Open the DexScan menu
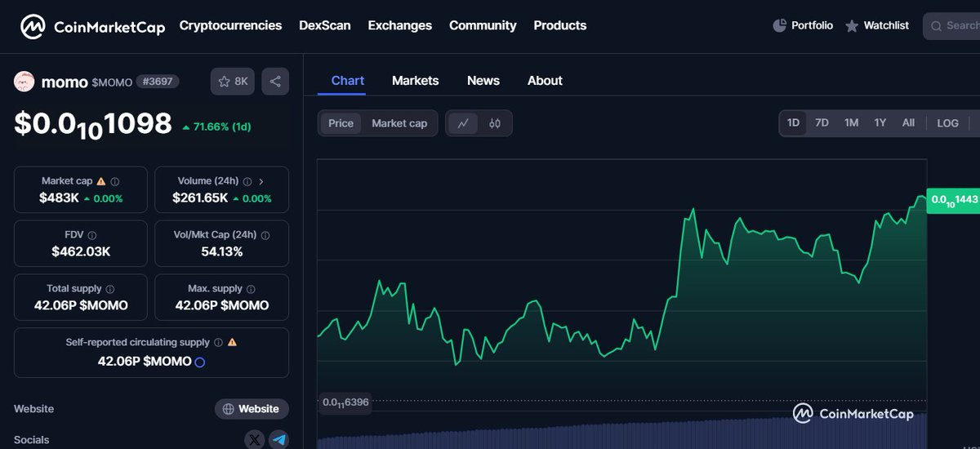Image resolution: width=980 pixels, height=449 pixels. [x=325, y=25]
